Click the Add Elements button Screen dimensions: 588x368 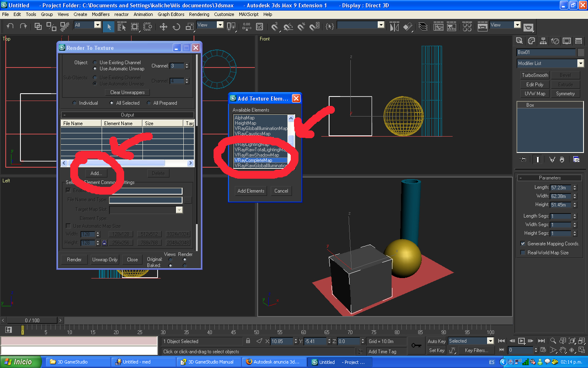tap(251, 191)
